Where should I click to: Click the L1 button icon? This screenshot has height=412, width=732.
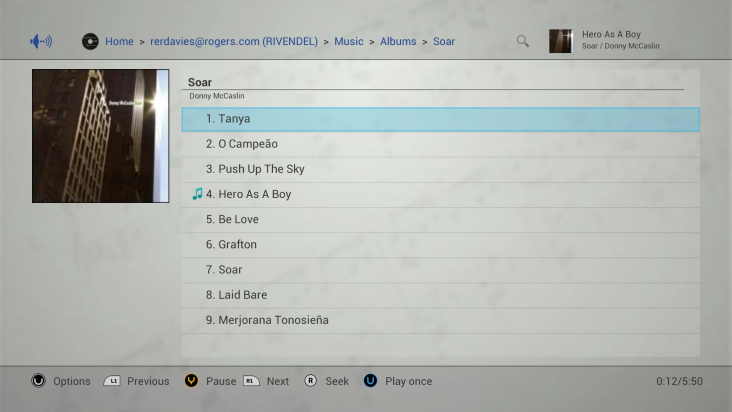112,381
